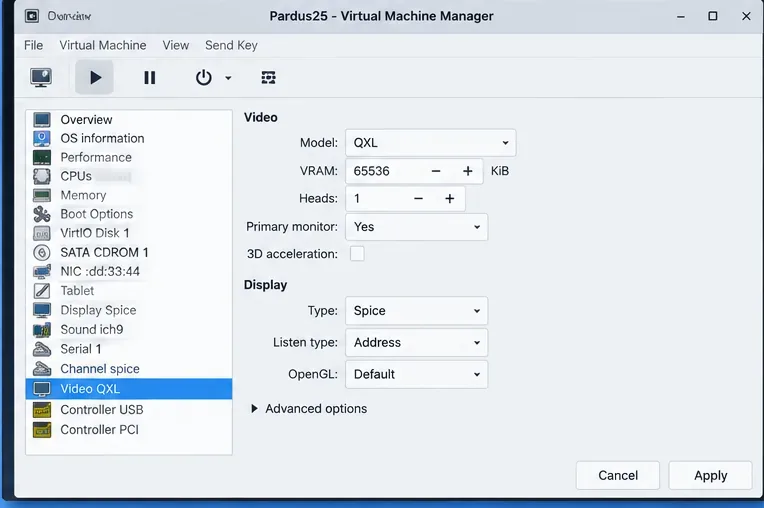
Task: Open the Listen type dropdown
Action: tap(417, 342)
